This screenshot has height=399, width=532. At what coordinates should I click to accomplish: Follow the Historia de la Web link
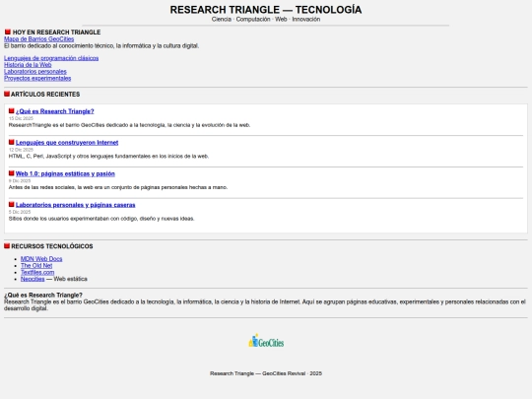point(28,65)
